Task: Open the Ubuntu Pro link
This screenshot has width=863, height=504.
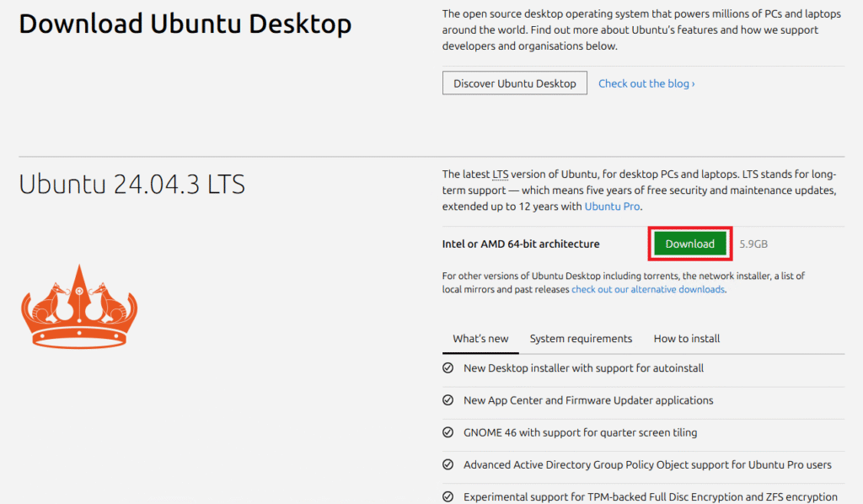Action: pos(612,206)
